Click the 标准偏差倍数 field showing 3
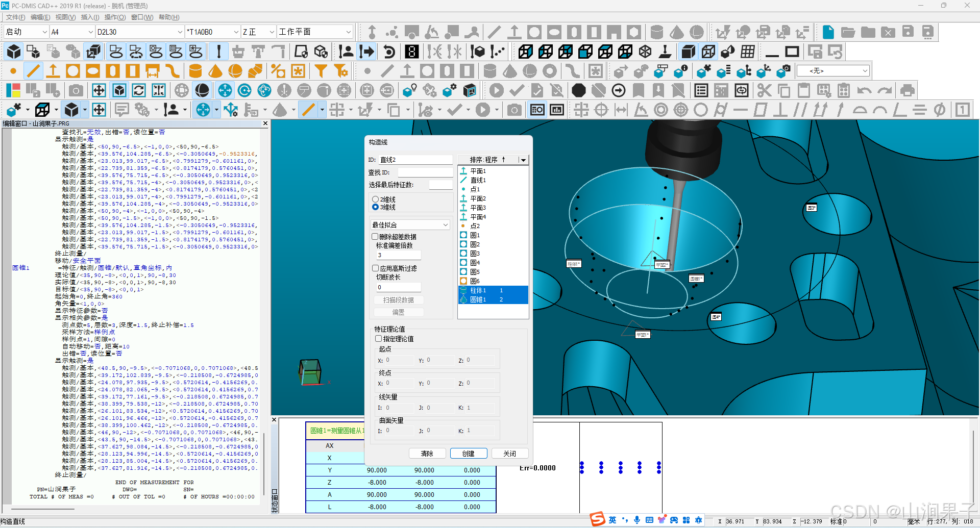 click(x=399, y=255)
